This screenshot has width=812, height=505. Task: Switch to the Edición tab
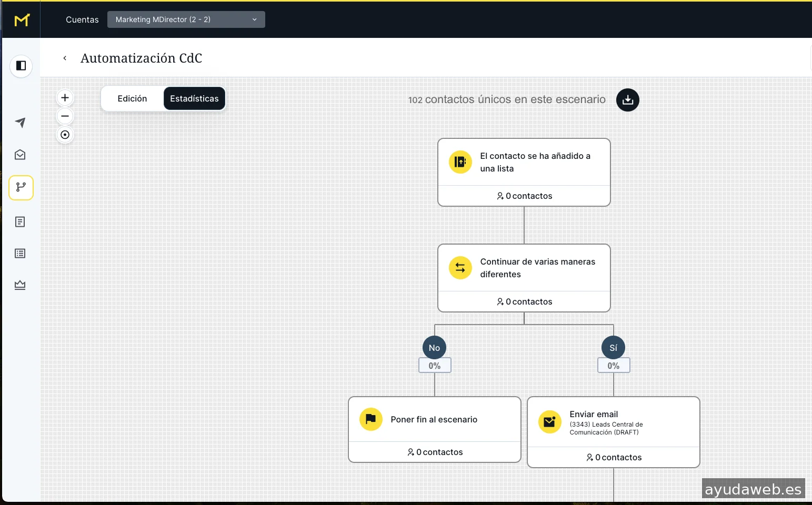pyautogui.click(x=132, y=99)
